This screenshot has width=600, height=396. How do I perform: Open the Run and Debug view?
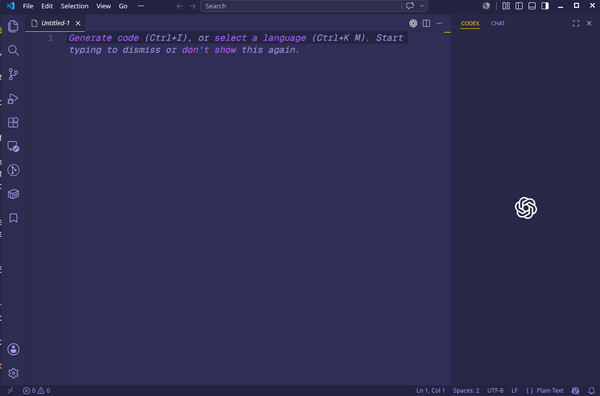pyautogui.click(x=13, y=99)
